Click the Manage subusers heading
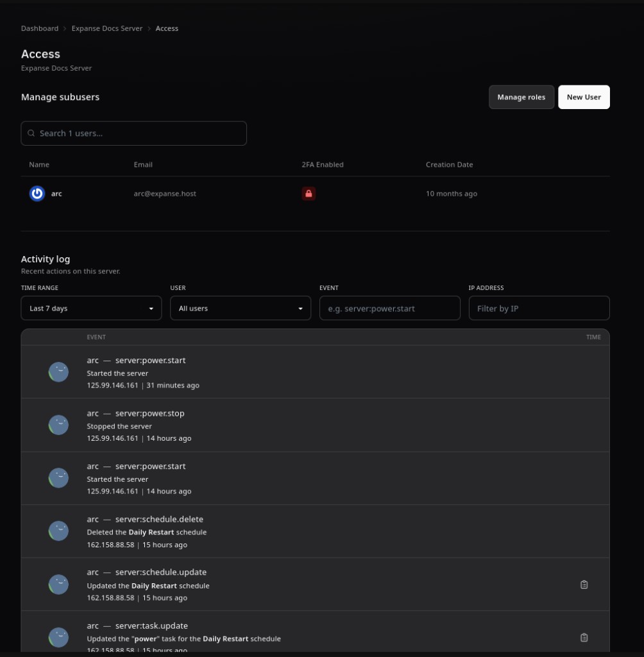This screenshot has height=657, width=644. (60, 97)
